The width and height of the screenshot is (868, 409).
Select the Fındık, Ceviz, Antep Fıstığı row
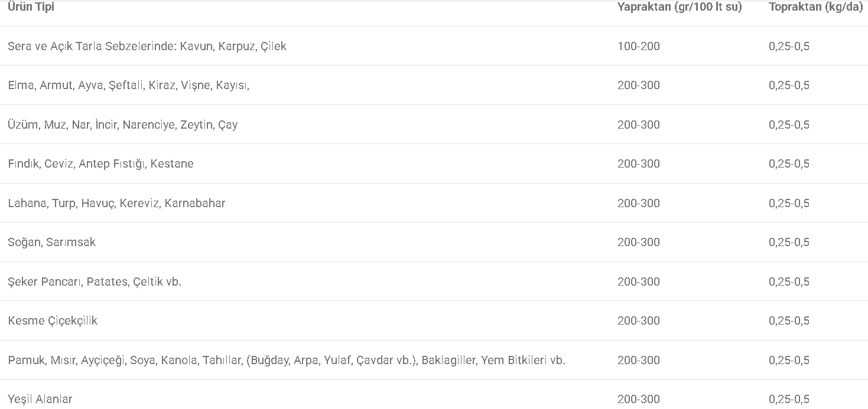coord(434,163)
